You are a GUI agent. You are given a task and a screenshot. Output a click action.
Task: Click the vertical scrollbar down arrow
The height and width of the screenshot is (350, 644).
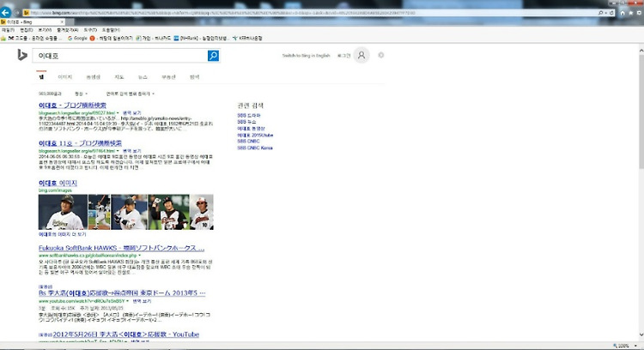coord(641,335)
